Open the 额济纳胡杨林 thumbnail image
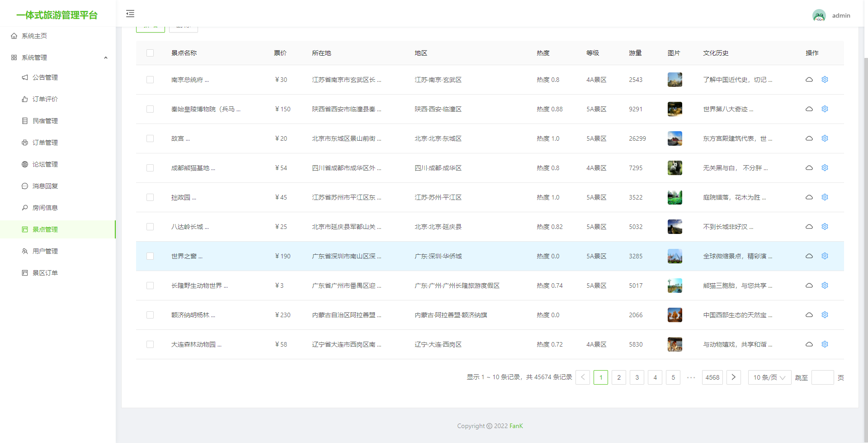Screen dimensions: 868x443 pos(675,315)
